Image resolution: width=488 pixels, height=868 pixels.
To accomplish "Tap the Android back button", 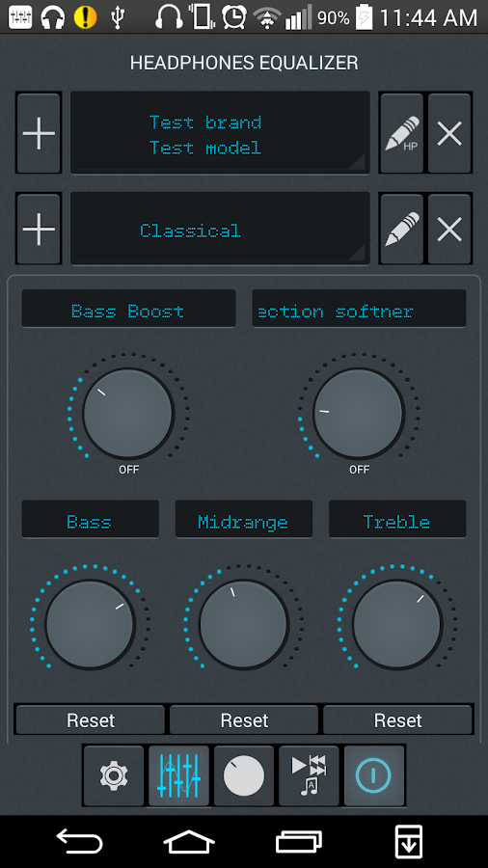I will pyautogui.click(x=80, y=841).
